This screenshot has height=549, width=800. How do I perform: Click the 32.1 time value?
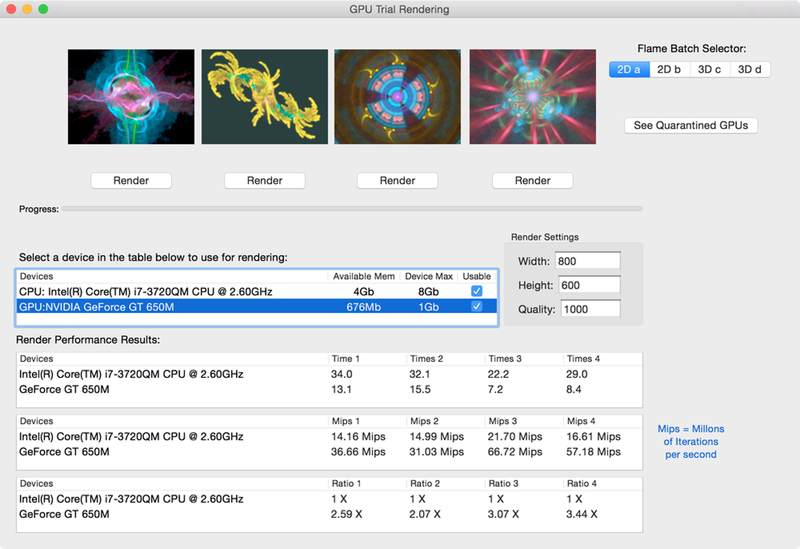click(420, 374)
